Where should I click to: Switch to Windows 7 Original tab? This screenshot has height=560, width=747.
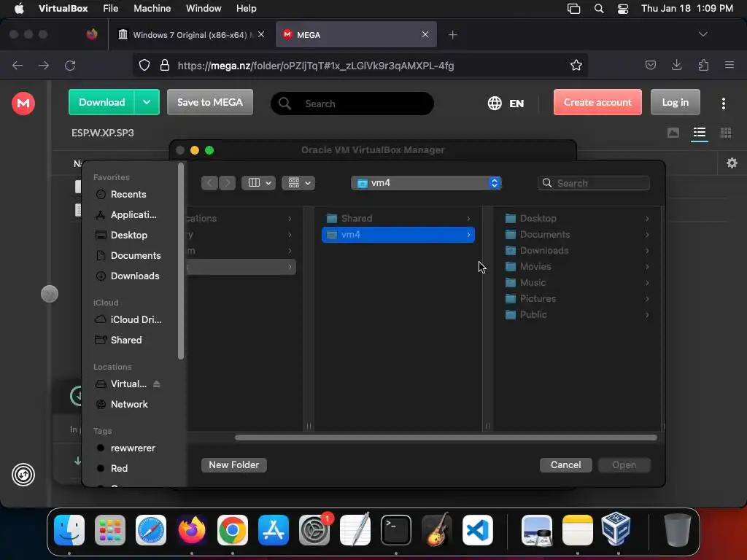coord(191,34)
